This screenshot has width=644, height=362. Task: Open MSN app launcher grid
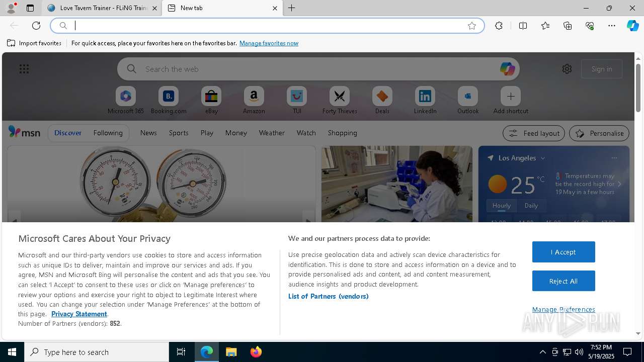[24, 69]
